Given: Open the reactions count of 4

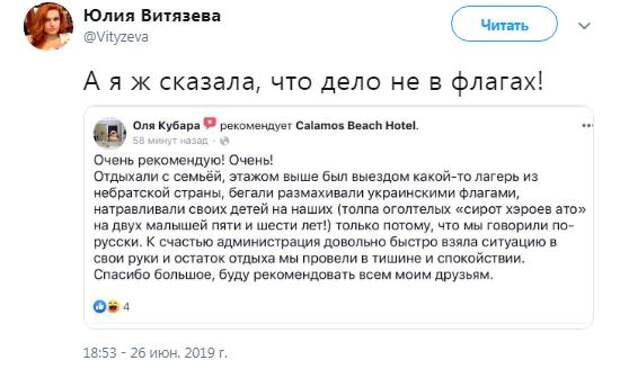Looking at the screenshot, I should click(x=126, y=307).
